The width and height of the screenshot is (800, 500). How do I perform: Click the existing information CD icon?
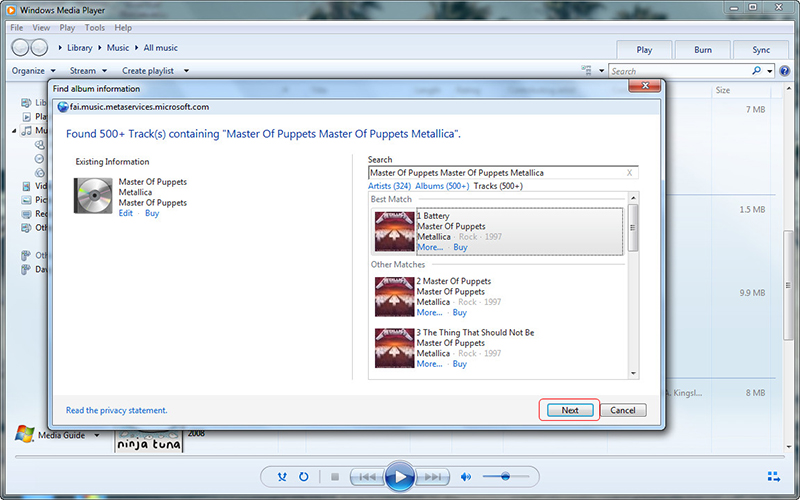click(x=93, y=195)
